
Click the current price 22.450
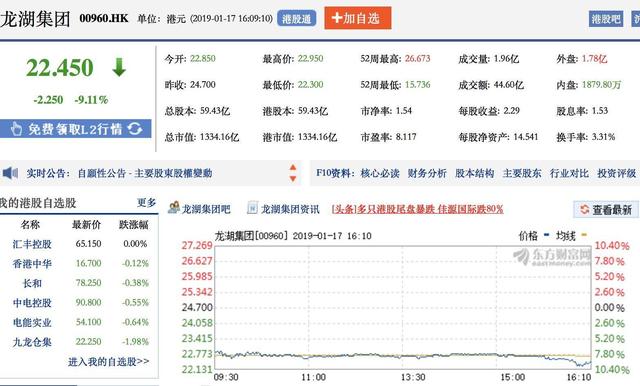pos(60,68)
